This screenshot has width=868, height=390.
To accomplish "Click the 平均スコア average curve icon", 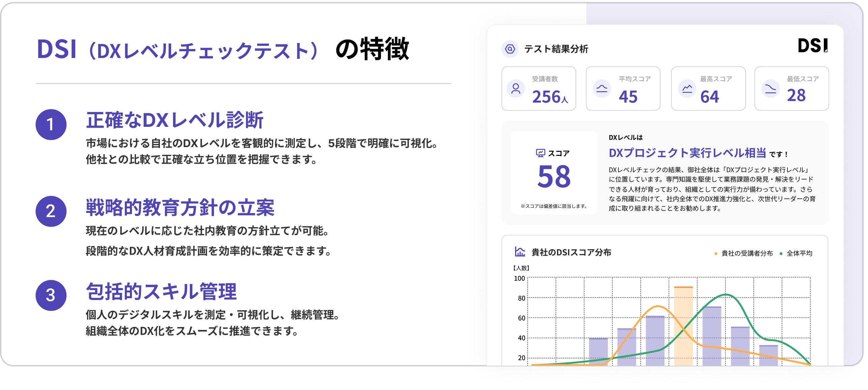I will tap(601, 89).
